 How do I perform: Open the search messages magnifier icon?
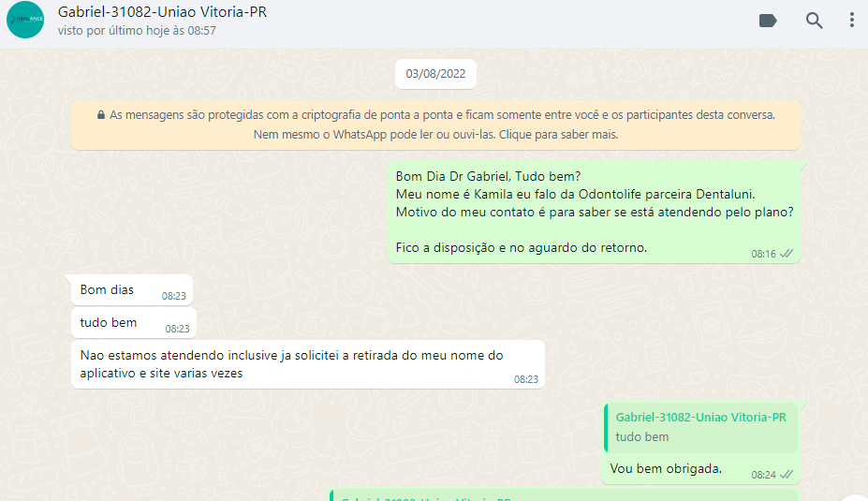tap(814, 21)
